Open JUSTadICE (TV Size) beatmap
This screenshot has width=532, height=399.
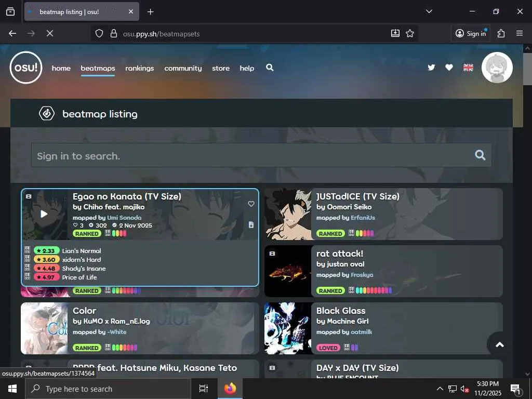point(358,196)
